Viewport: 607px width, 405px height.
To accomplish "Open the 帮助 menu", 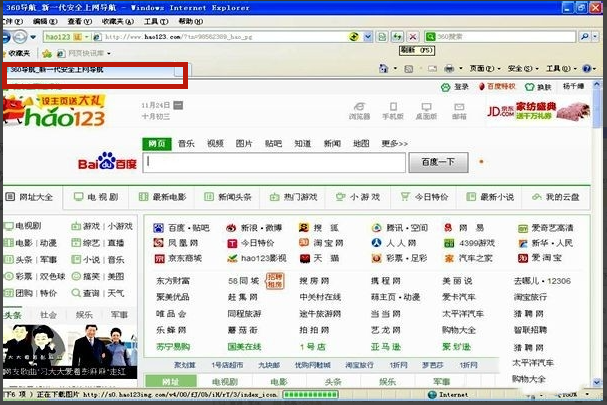I will pos(190,21).
